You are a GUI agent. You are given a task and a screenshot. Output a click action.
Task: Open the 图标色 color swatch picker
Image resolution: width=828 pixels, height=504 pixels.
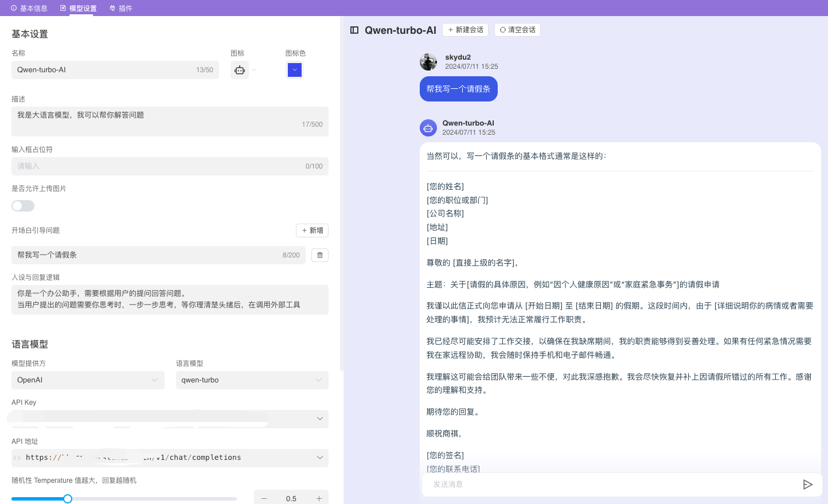(294, 69)
